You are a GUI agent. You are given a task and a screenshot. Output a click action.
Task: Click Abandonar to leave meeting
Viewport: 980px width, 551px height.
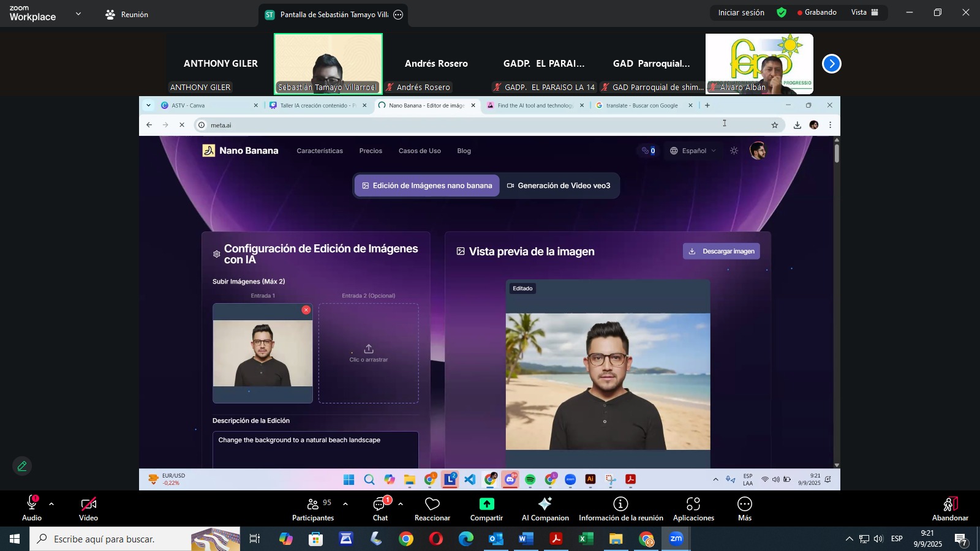click(950, 508)
